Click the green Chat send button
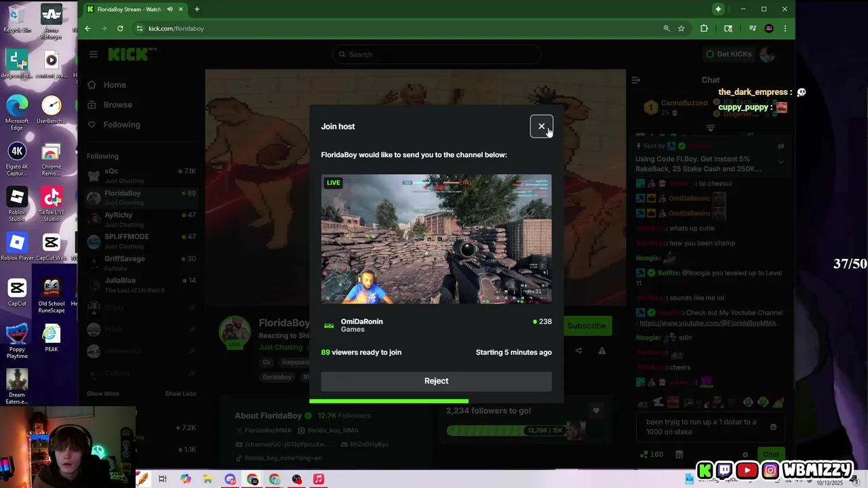Image resolution: width=868 pixels, height=488 pixels. click(771, 455)
